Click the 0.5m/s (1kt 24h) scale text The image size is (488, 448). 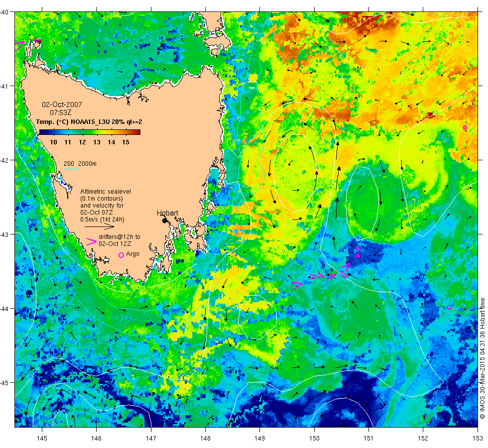click(103, 220)
